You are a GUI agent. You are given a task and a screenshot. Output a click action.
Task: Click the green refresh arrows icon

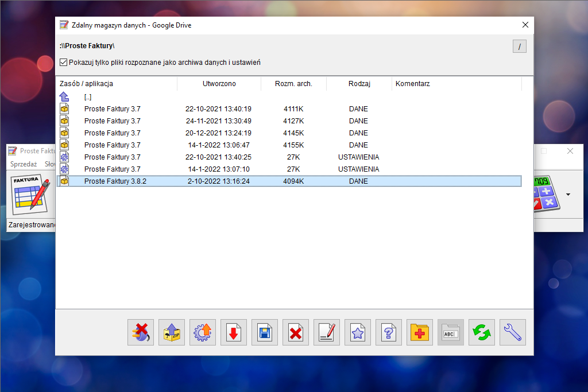tap(482, 332)
